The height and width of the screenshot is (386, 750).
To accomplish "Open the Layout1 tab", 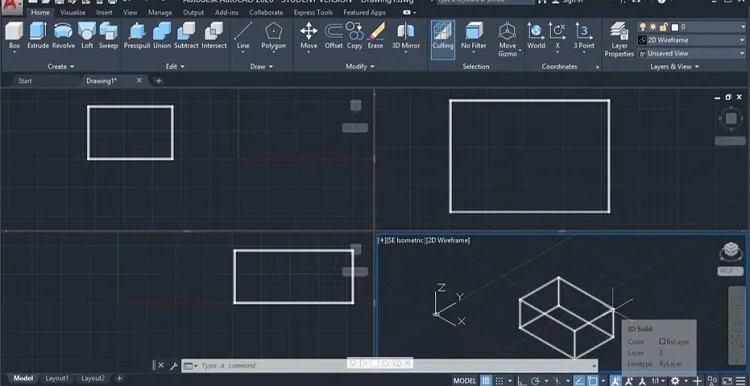I will [57, 378].
